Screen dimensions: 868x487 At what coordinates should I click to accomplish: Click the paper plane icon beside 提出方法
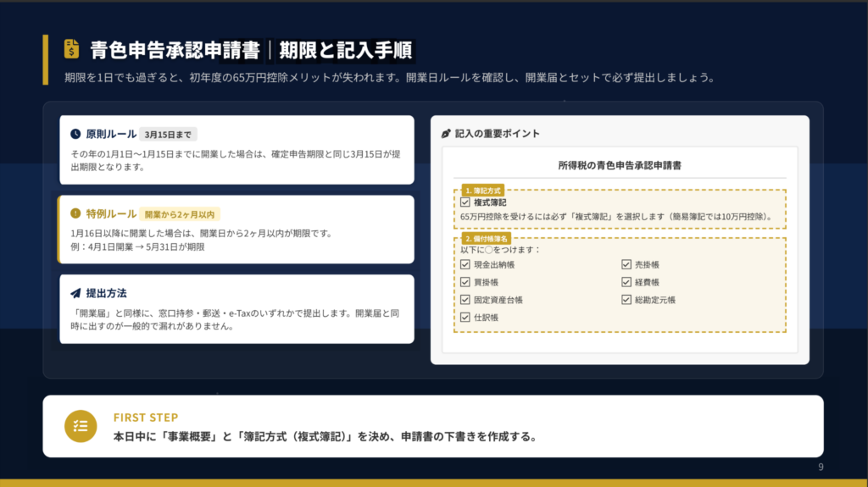pyautogui.click(x=75, y=293)
